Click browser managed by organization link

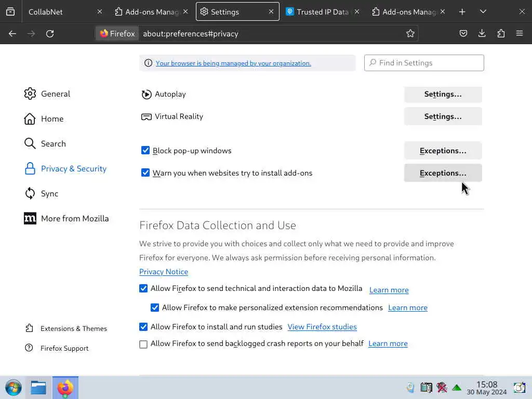(233, 63)
